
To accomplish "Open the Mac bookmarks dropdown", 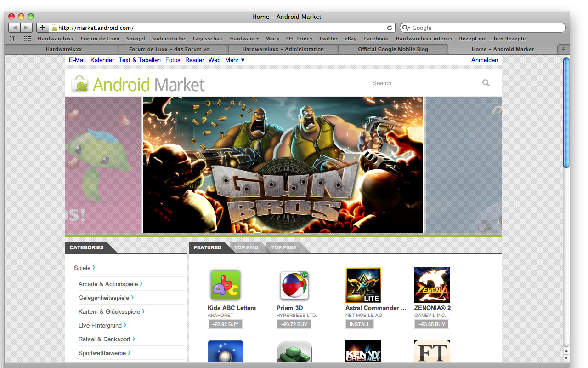I will click(272, 39).
